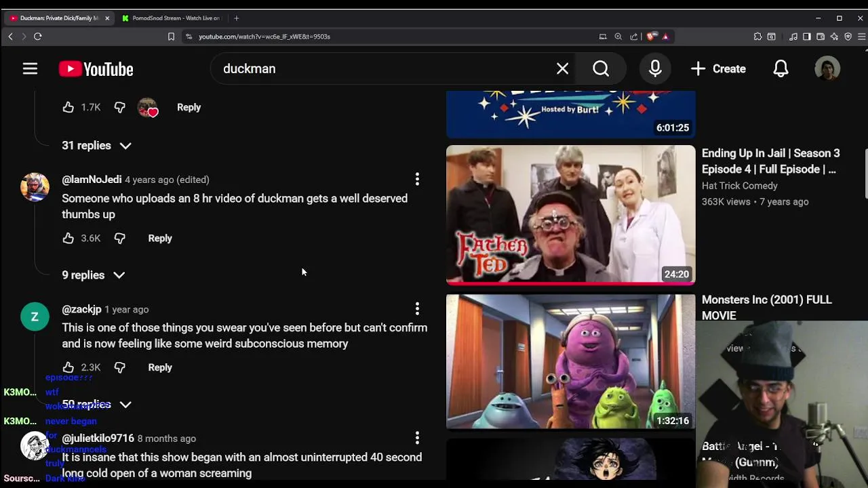
Task: Open options menu for @IamNoJedi comment
Action: [417, 179]
